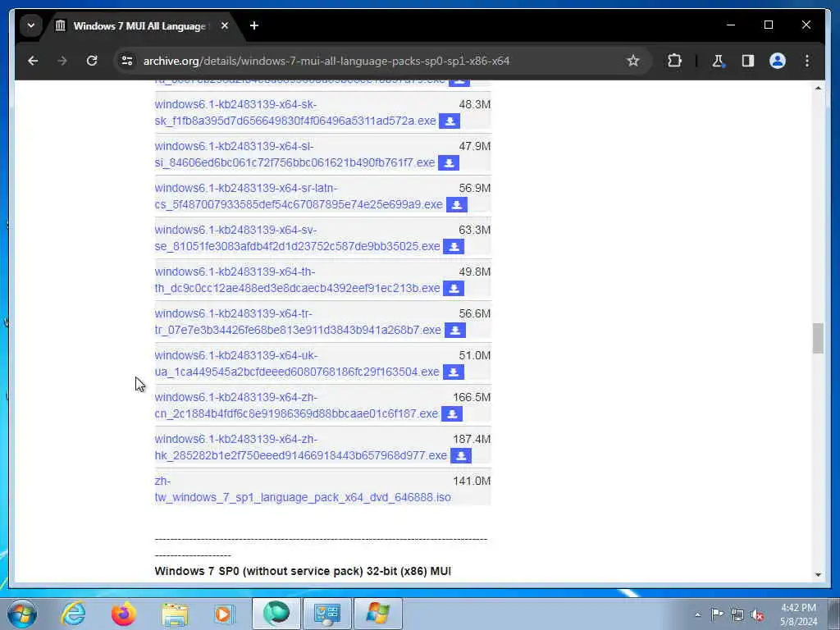This screenshot has height=630, width=840.
Task: Open the clock showing 4:42 PM
Action: [798, 614]
